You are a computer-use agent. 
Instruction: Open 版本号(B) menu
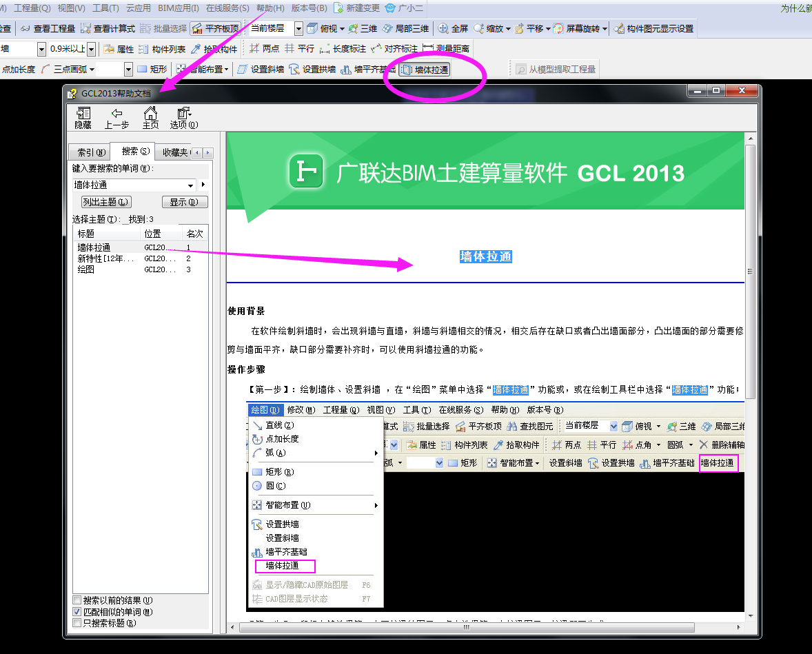click(309, 8)
